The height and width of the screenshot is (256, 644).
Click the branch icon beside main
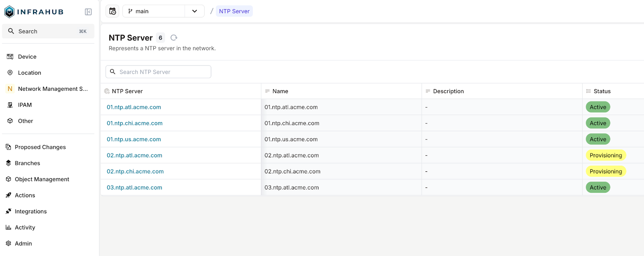click(x=130, y=11)
